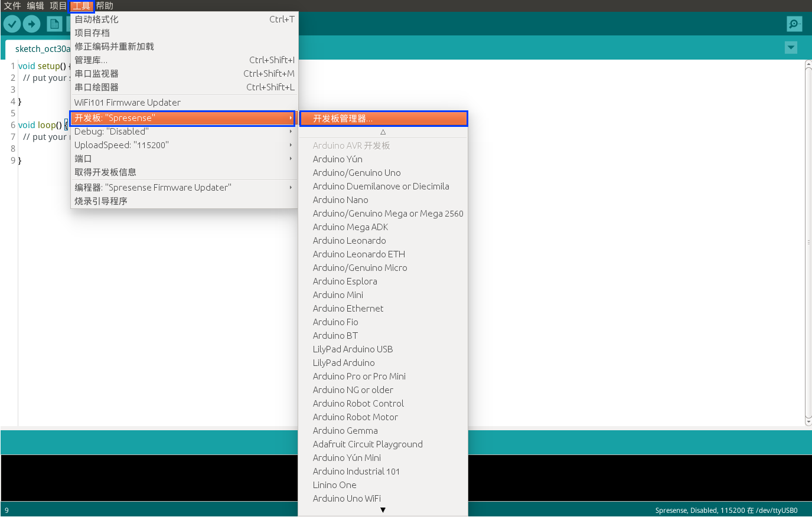This screenshot has height=517, width=812.
Task: Open the Serial Monitor magnifier icon
Action: (794, 24)
